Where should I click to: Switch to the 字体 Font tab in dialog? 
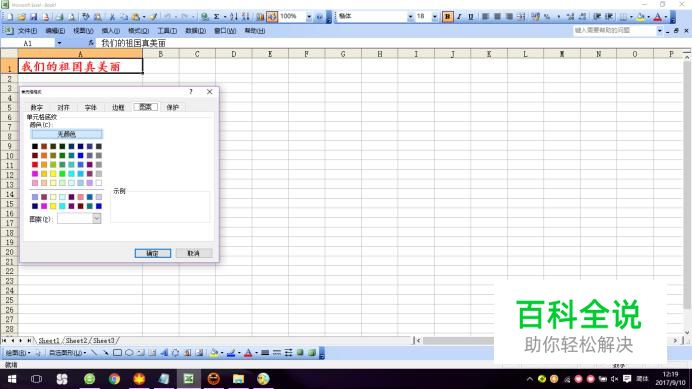[90, 107]
